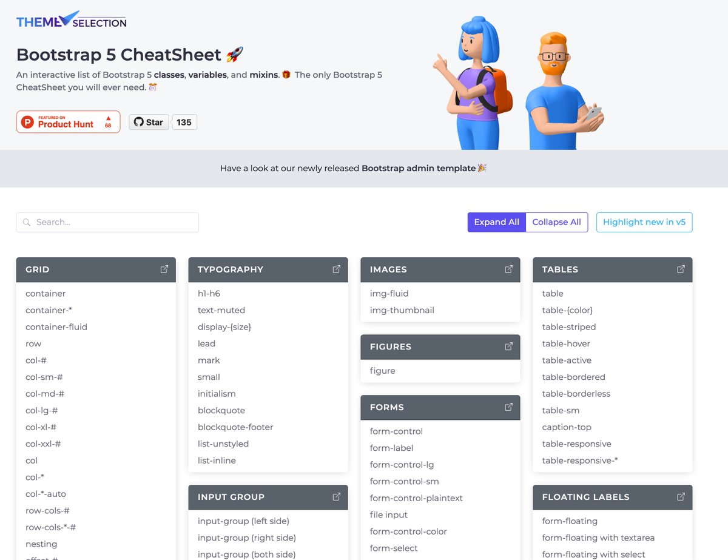Viewport: 728px width, 560px height.
Task: Select the img-fluid entry
Action: [389, 294]
